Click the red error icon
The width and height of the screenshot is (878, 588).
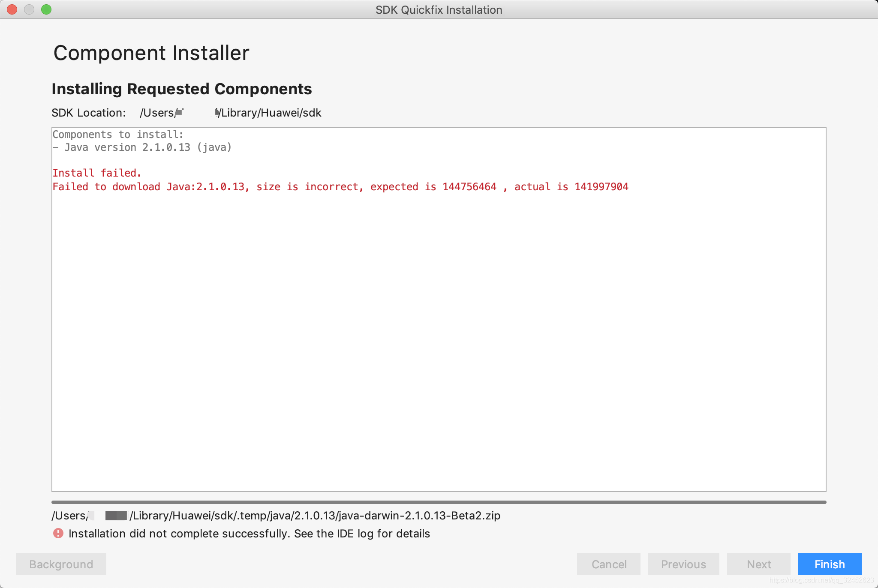(x=58, y=533)
